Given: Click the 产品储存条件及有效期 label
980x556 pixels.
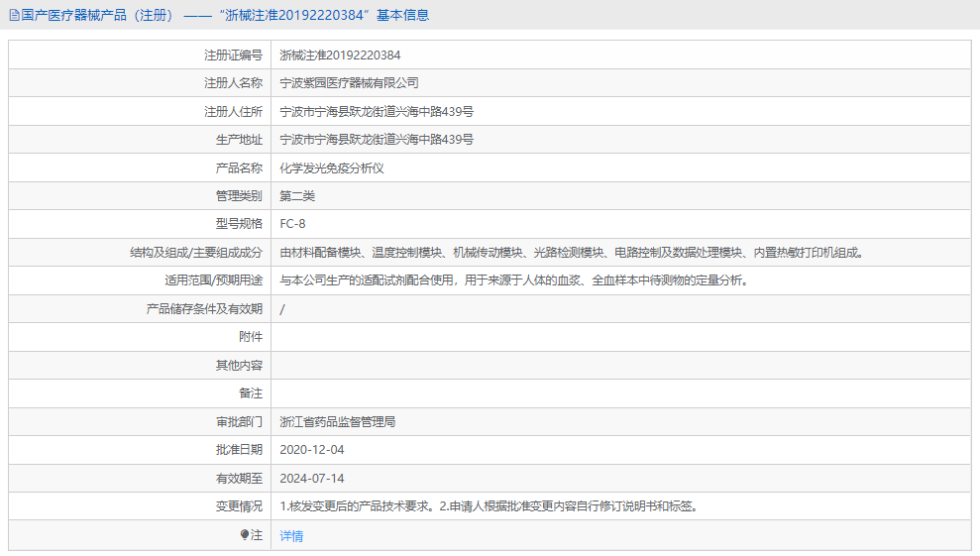Looking at the screenshot, I should point(204,309).
